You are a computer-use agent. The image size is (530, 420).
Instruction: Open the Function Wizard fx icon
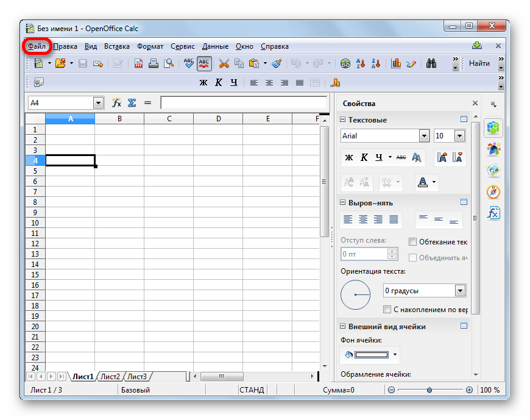(x=116, y=103)
